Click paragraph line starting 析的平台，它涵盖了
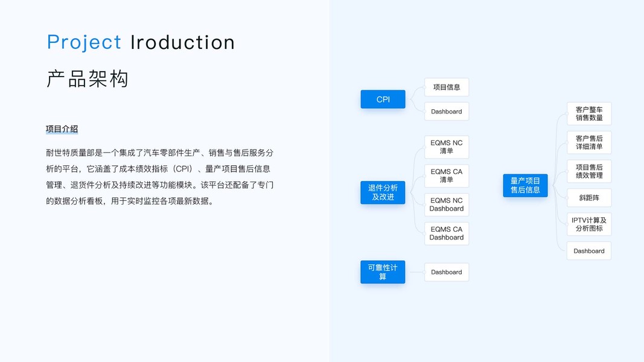Screen dimensions: 644x362 click(x=158, y=169)
